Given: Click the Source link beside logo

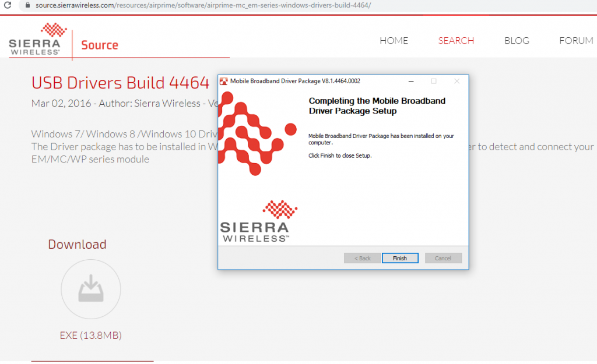Looking at the screenshot, I should click(x=100, y=45).
